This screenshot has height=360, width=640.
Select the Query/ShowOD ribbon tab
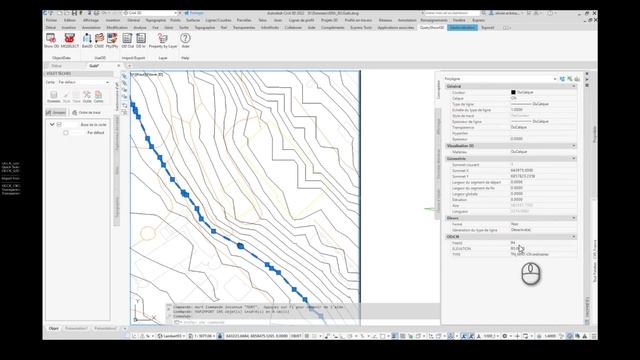click(x=432, y=28)
